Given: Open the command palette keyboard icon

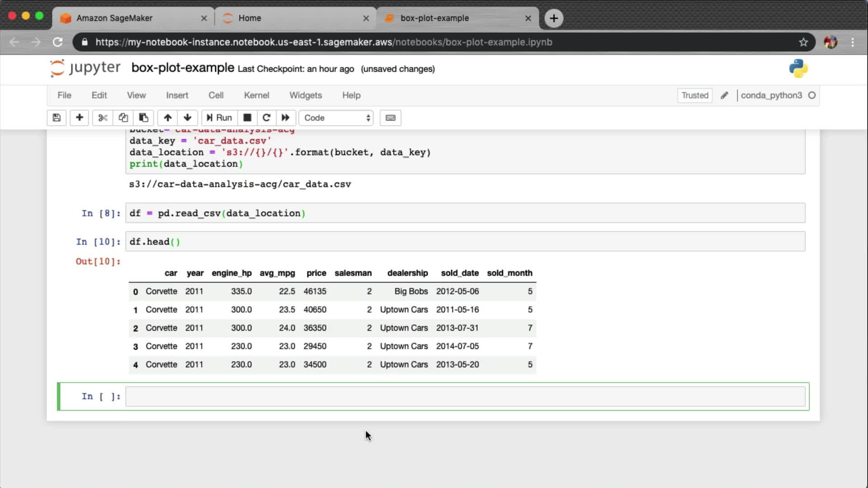Looking at the screenshot, I should click(390, 118).
